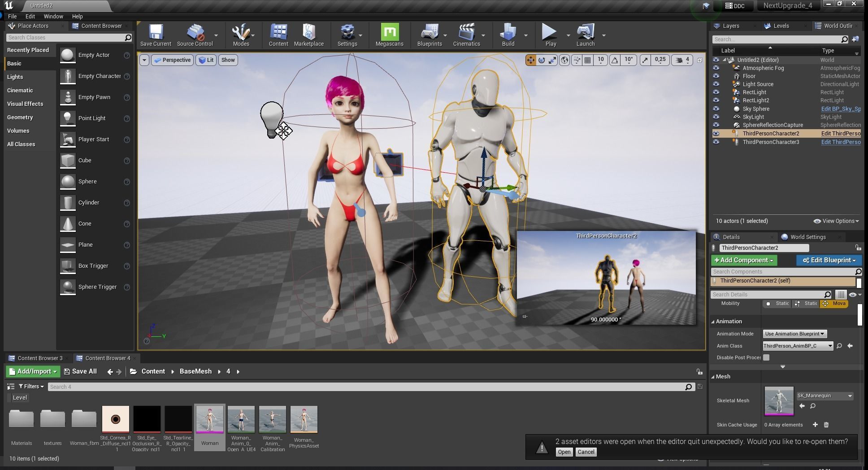Click the Build toolbar icon

(508, 35)
